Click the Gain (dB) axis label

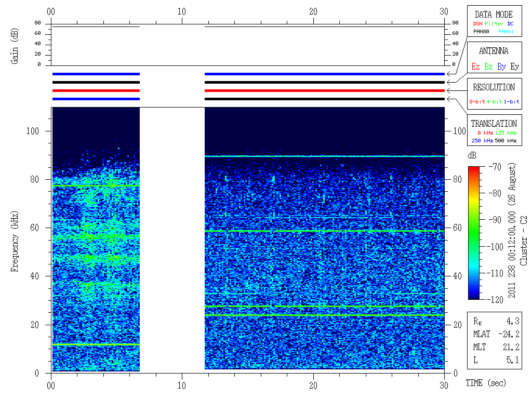14,46
